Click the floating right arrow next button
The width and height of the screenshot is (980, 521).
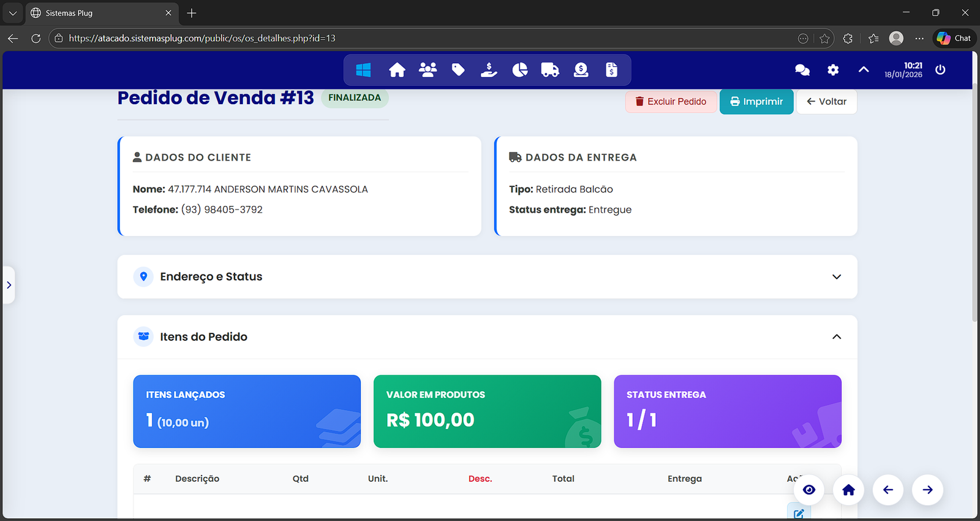click(927, 490)
